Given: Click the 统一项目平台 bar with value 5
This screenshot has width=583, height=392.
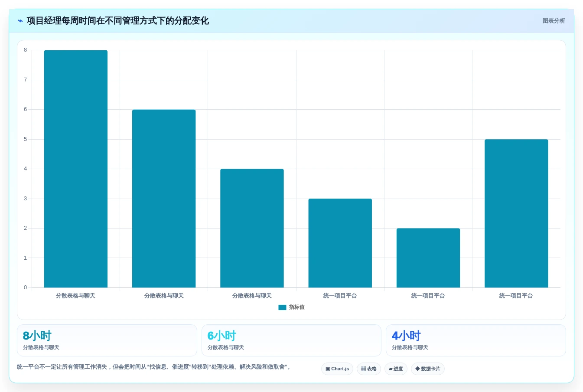Looking at the screenshot, I should 516,213.
